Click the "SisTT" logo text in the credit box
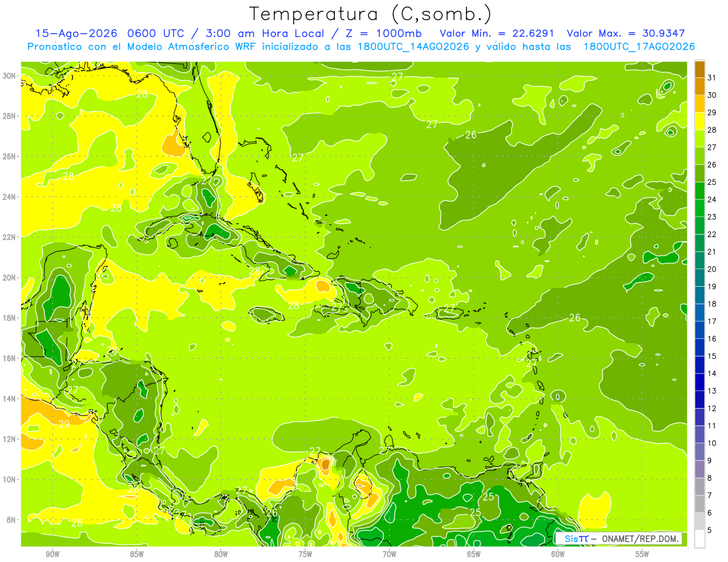The width and height of the screenshot is (728, 562). click(x=576, y=538)
